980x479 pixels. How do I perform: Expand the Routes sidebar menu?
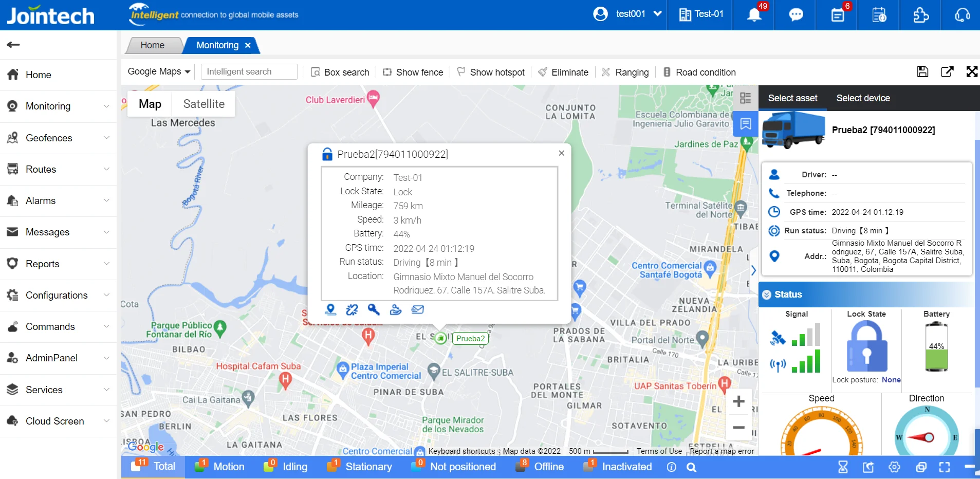click(x=59, y=169)
